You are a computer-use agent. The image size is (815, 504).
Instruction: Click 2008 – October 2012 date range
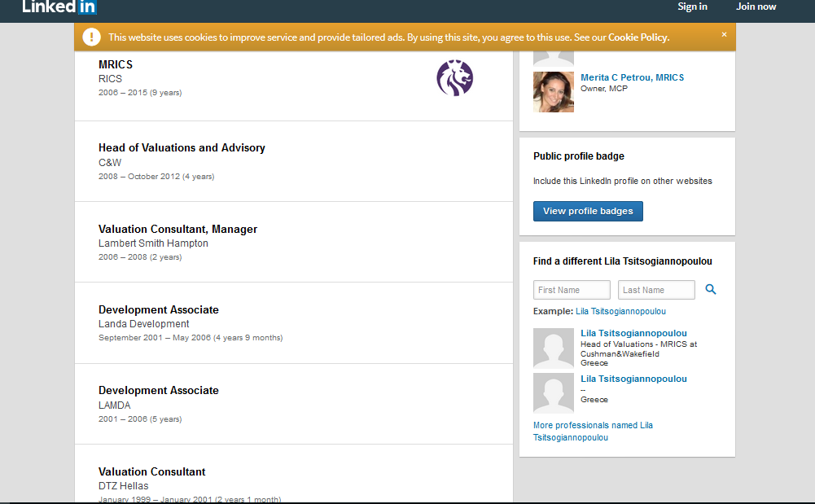point(156,176)
